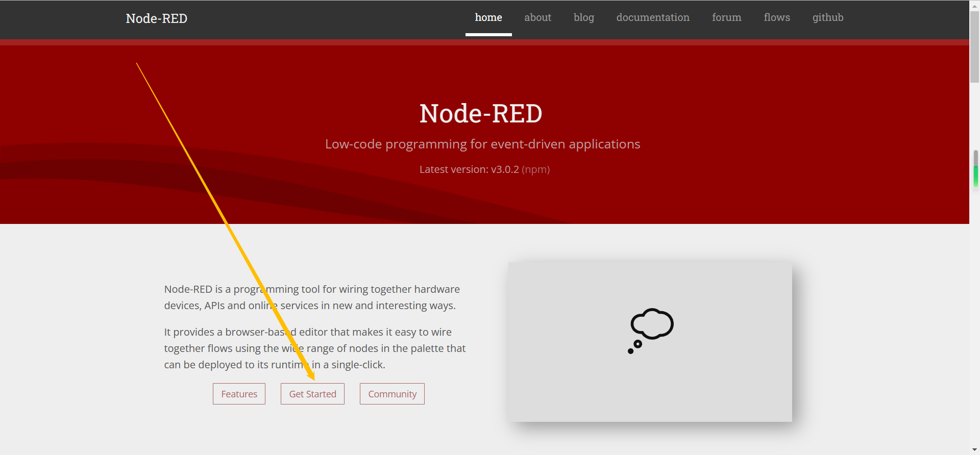Click the Node-RED logo in the header
Viewport: 980px width, 455px height.
157,18
